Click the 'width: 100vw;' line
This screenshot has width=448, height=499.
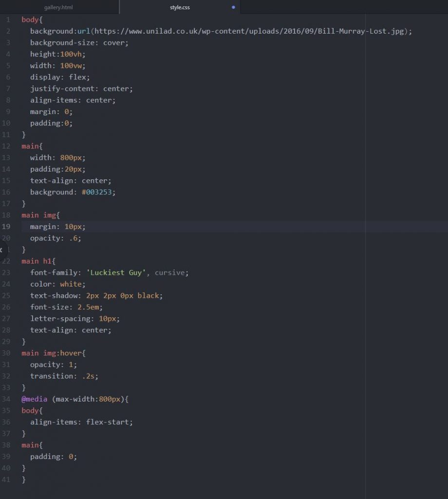[x=58, y=66]
